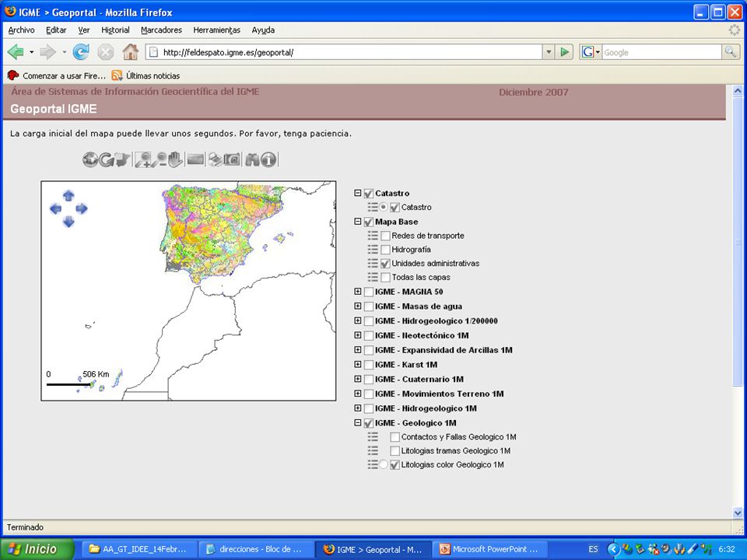Enable Litologias tramas Geologico 1M layer

[x=395, y=451]
